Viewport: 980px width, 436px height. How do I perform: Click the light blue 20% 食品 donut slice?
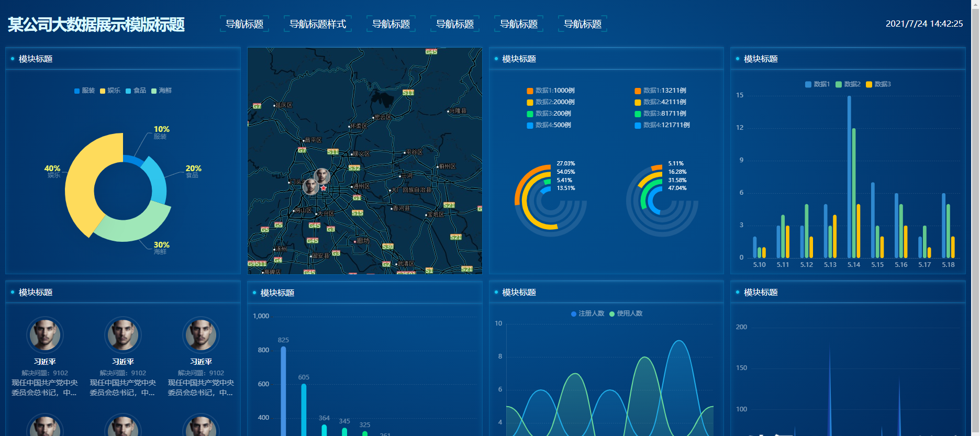(157, 181)
